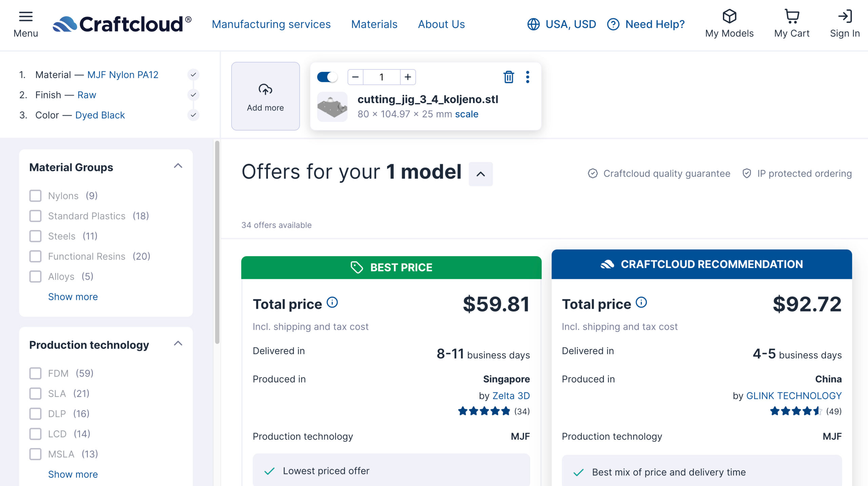Viewport: 868px width, 486px height.
Task: Click Zelta 3D star rating
Action: pyautogui.click(x=484, y=411)
